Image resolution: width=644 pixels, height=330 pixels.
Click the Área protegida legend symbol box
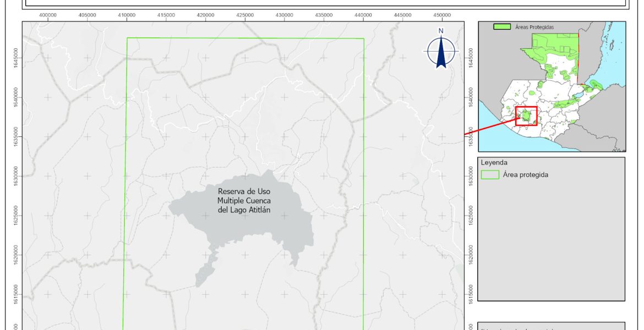tap(490, 175)
